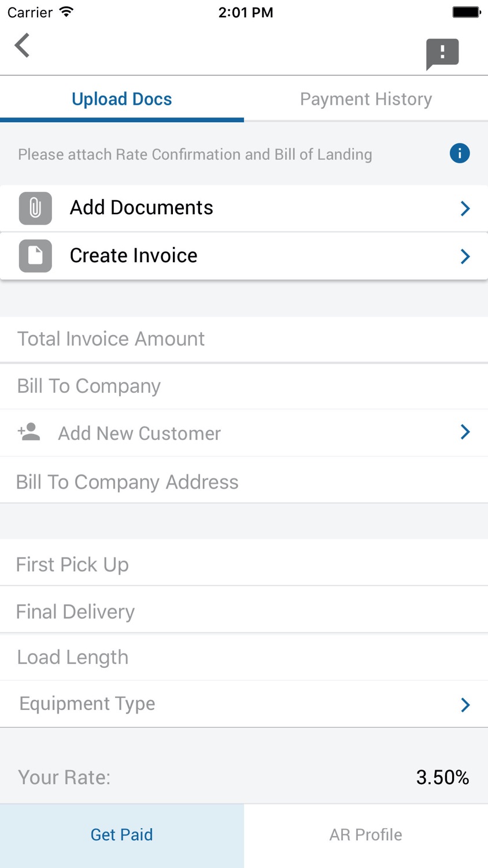Open the Equipment Type selector arrow
This screenshot has height=868, width=488.
click(x=465, y=704)
